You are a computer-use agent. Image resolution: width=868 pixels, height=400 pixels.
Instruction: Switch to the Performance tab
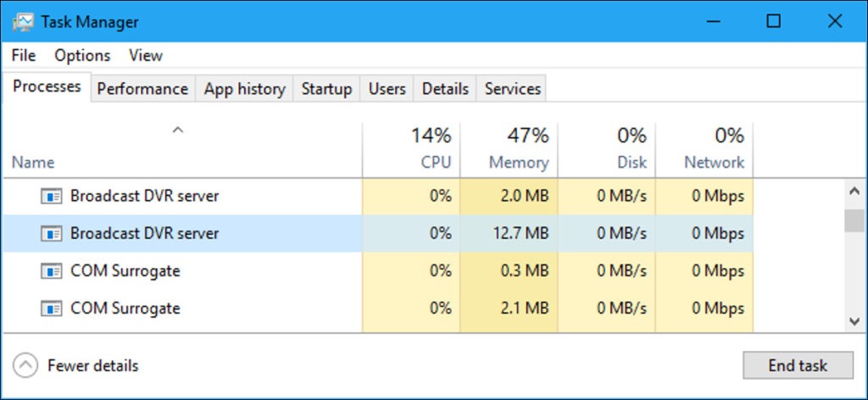point(142,89)
